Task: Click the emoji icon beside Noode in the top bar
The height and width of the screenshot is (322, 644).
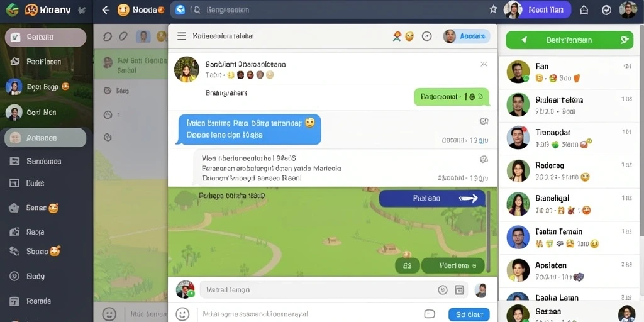Action: tap(123, 10)
